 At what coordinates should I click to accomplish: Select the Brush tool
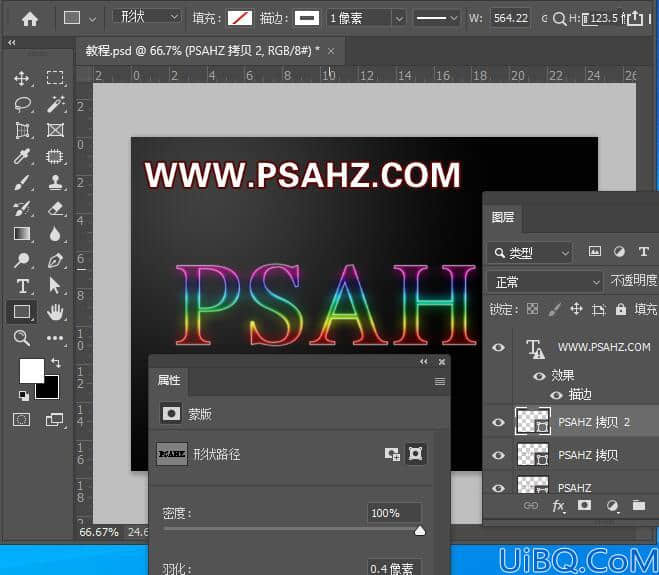tap(22, 182)
